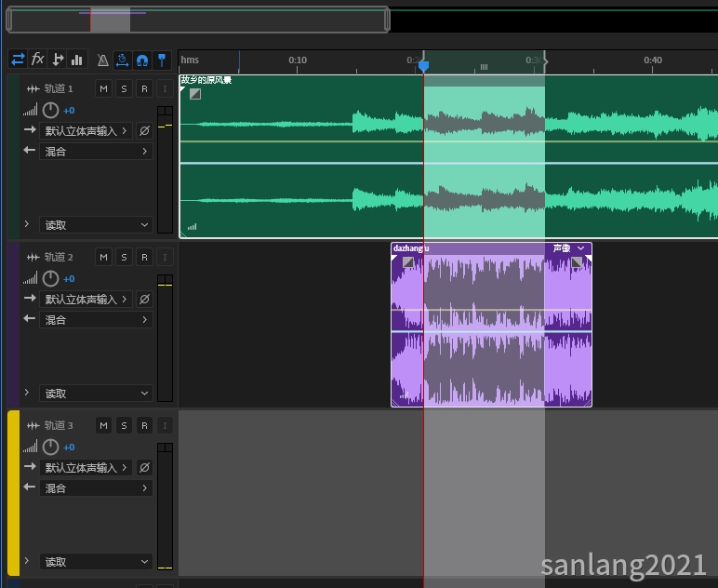Toggle the metronome icon

(103, 60)
